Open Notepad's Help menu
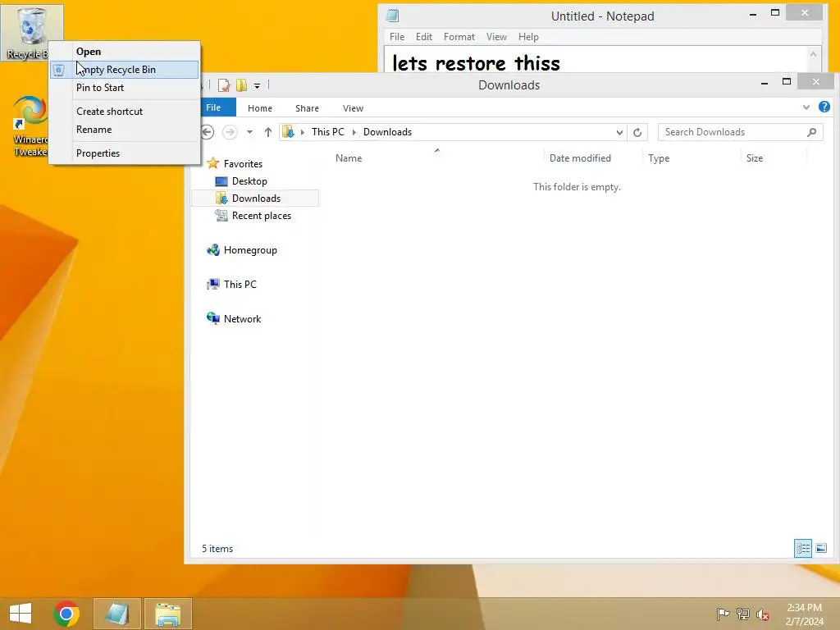Viewport: 840px width, 630px height. tap(528, 37)
